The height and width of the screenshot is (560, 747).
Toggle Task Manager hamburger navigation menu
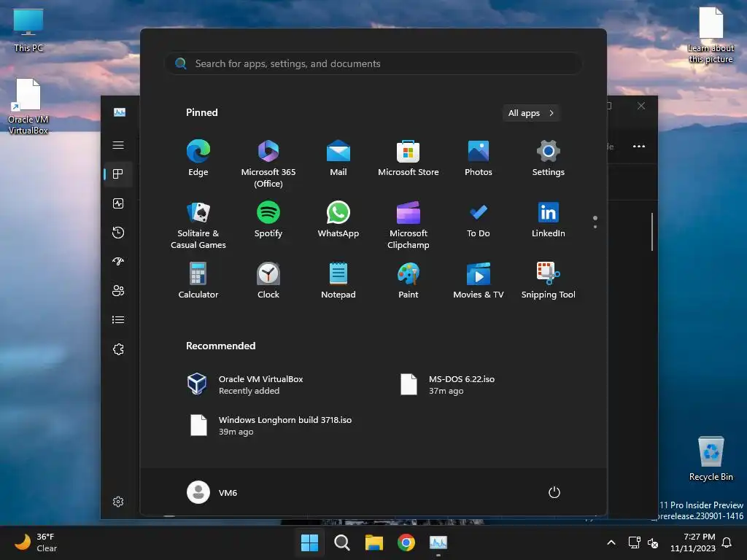118,145
